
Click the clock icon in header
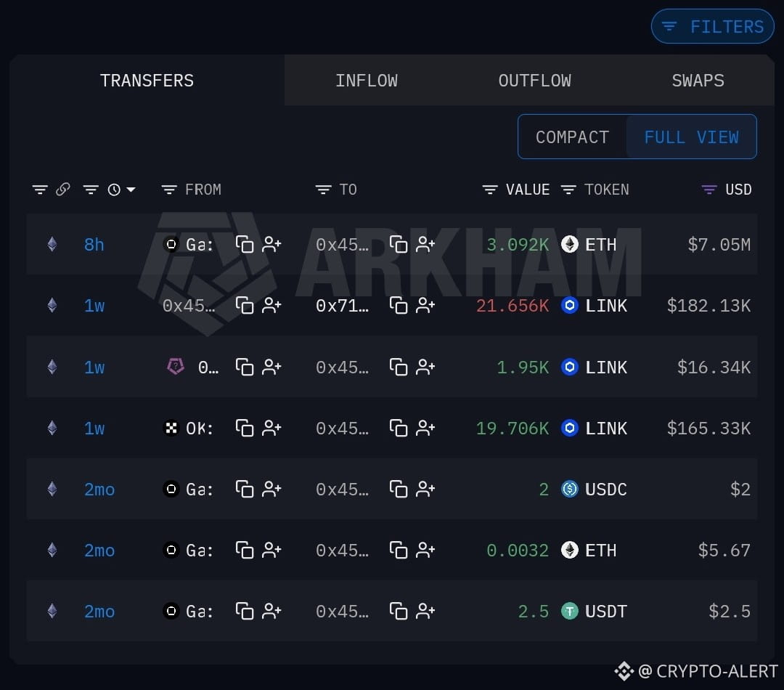(114, 190)
